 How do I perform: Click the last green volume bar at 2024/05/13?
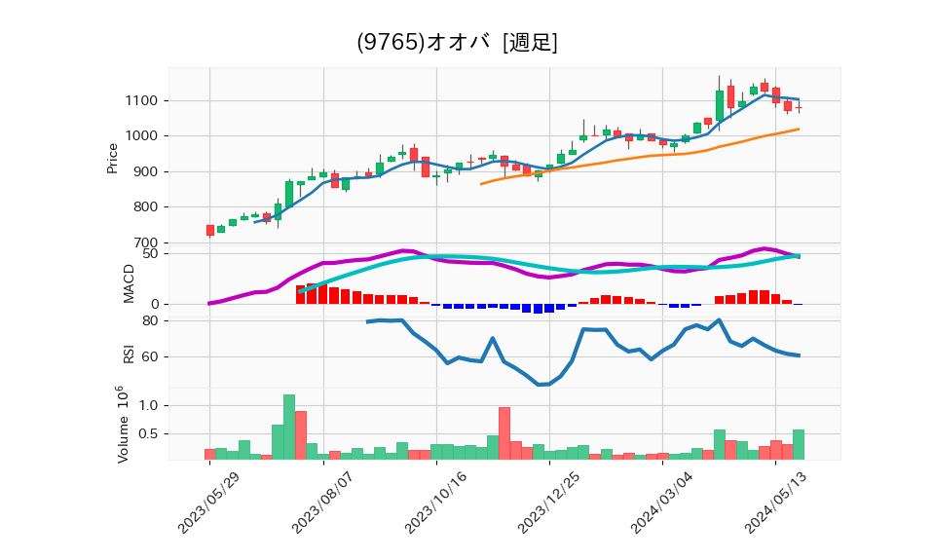pyautogui.click(x=799, y=444)
